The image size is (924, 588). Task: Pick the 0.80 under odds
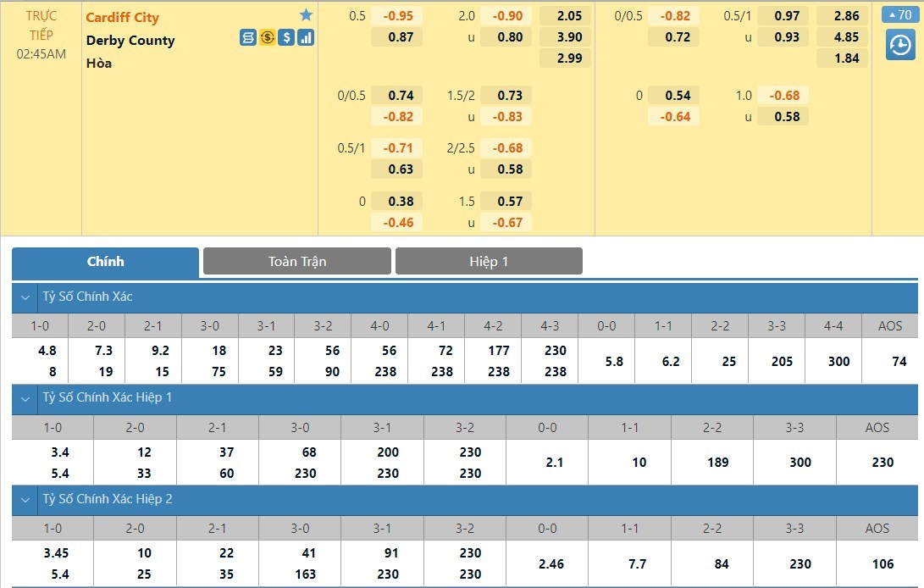[506, 37]
